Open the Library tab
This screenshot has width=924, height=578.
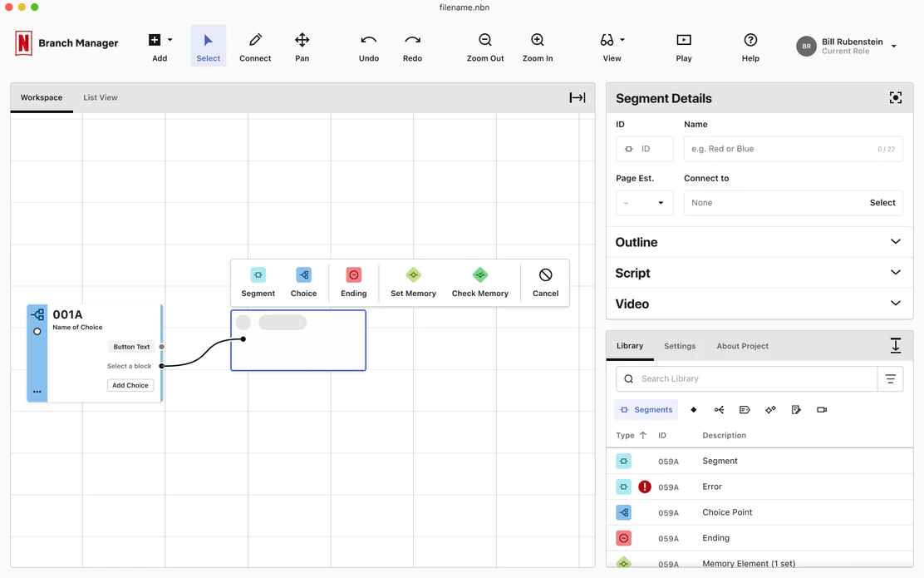point(630,346)
